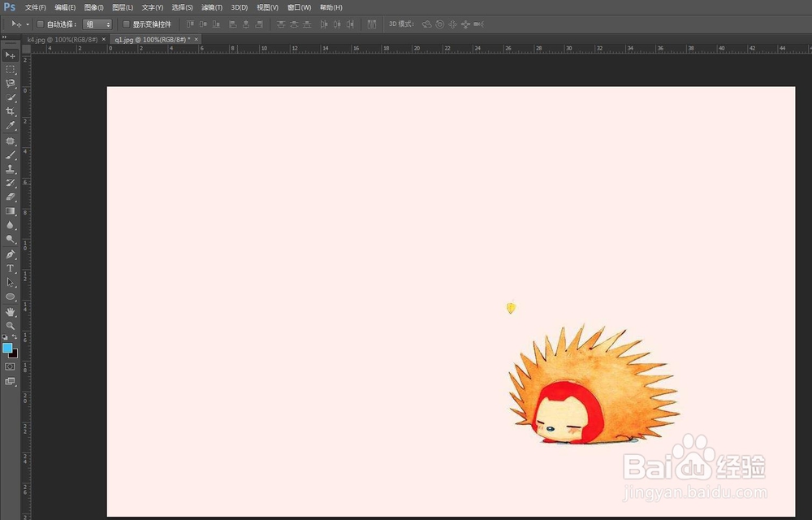
Task: Swap foreground and background colors
Action: (x=15, y=337)
